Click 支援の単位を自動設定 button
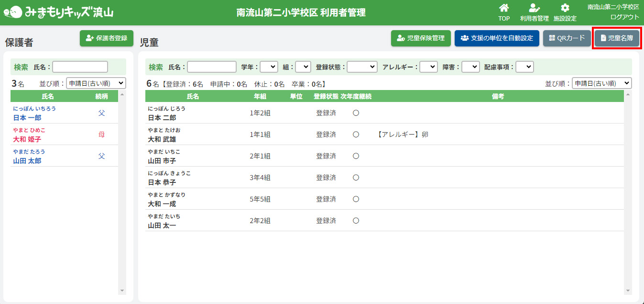 (x=497, y=38)
